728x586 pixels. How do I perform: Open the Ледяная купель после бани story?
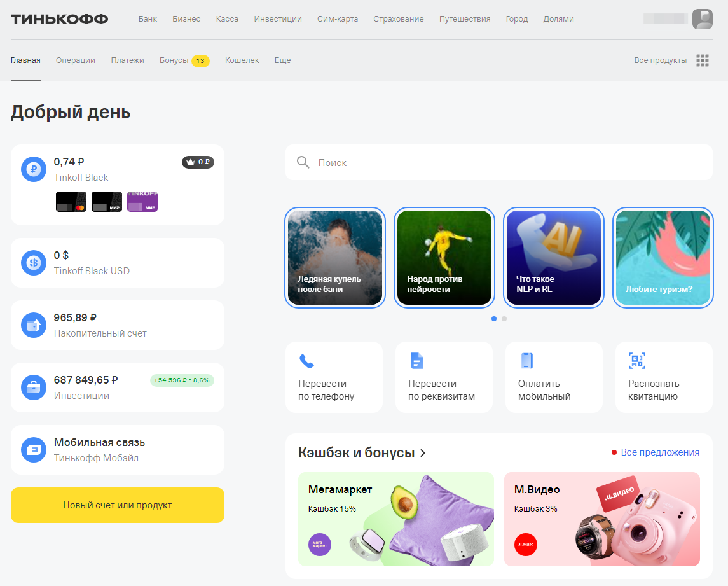point(334,258)
